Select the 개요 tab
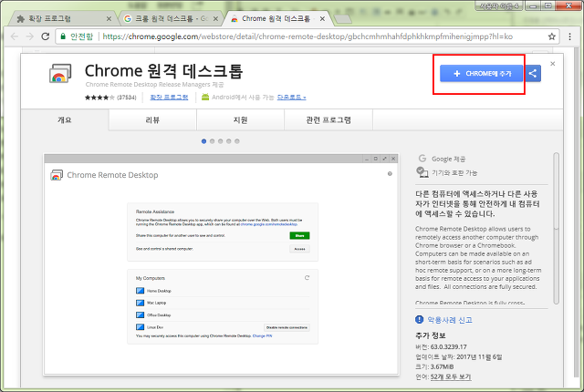This screenshot has height=392, width=584. [65, 119]
